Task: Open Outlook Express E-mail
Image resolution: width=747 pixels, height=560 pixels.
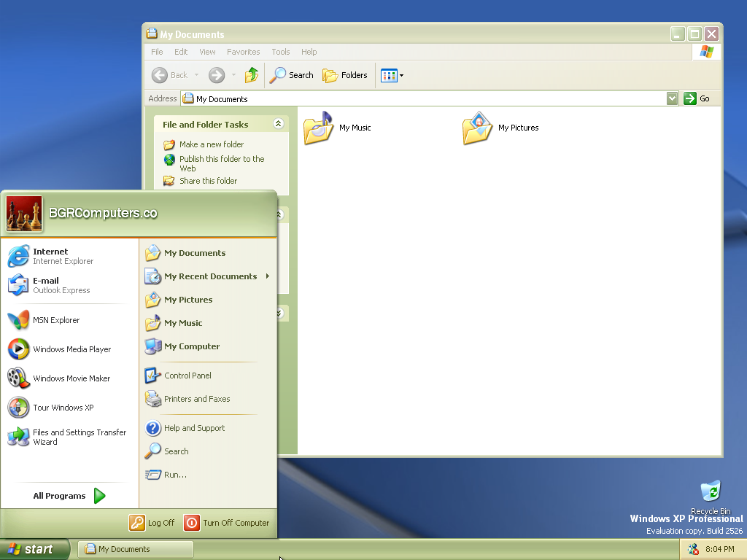Action: pyautogui.click(x=50, y=285)
